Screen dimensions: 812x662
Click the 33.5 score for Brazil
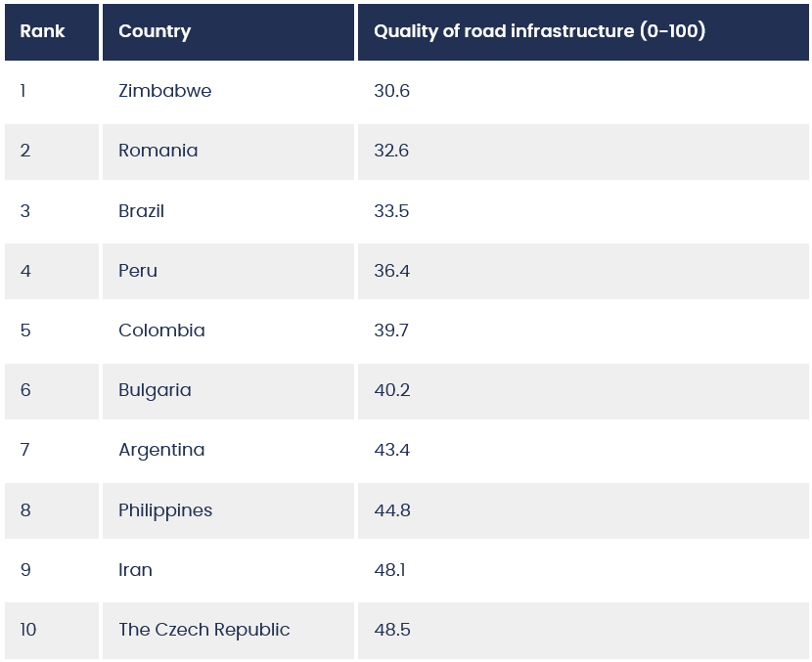(391, 211)
